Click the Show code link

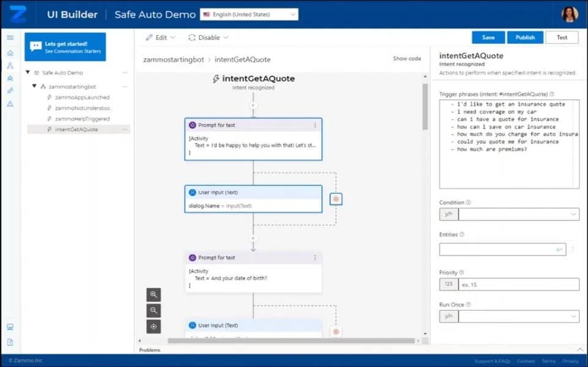pyautogui.click(x=407, y=59)
